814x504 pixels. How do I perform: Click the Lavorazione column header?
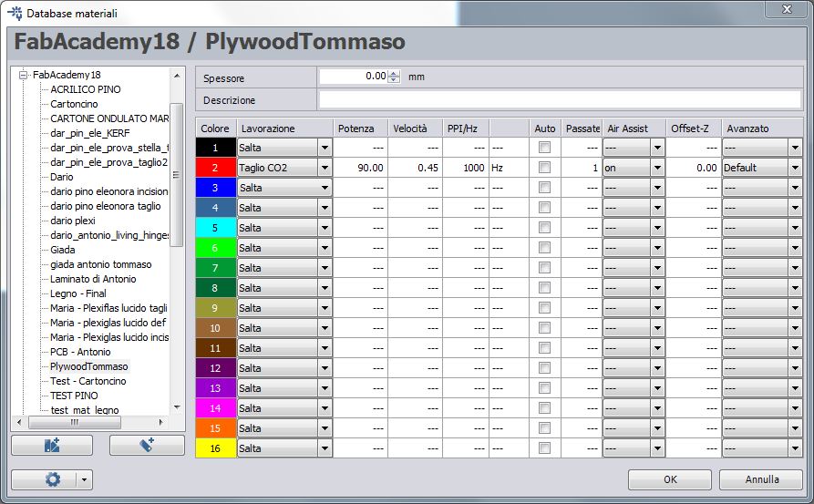pyautogui.click(x=284, y=129)
